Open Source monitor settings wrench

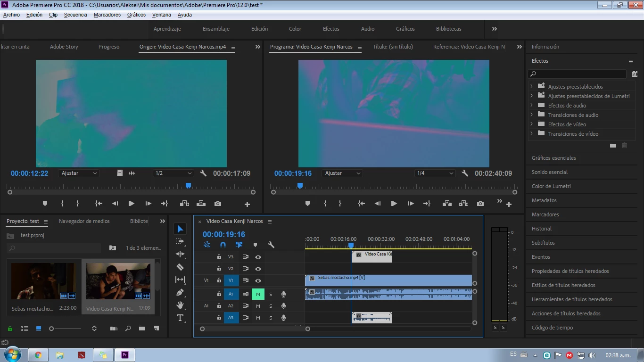coord(203,173)
